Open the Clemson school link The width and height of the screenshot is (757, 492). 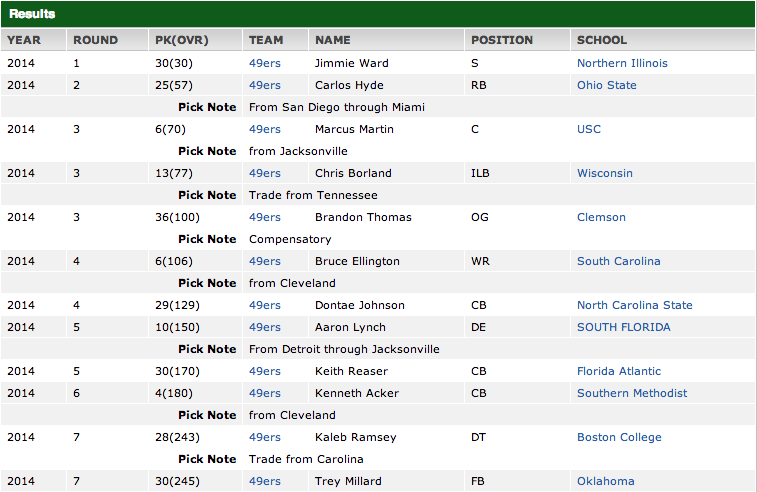point(601,217)
